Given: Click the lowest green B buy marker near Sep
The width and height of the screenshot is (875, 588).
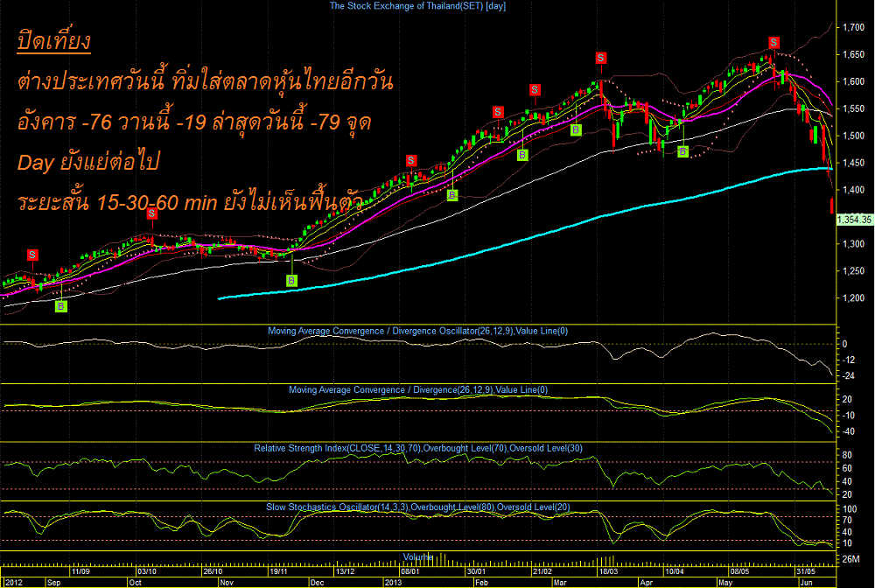Looking at the screenshot, I should pos(61,306).
